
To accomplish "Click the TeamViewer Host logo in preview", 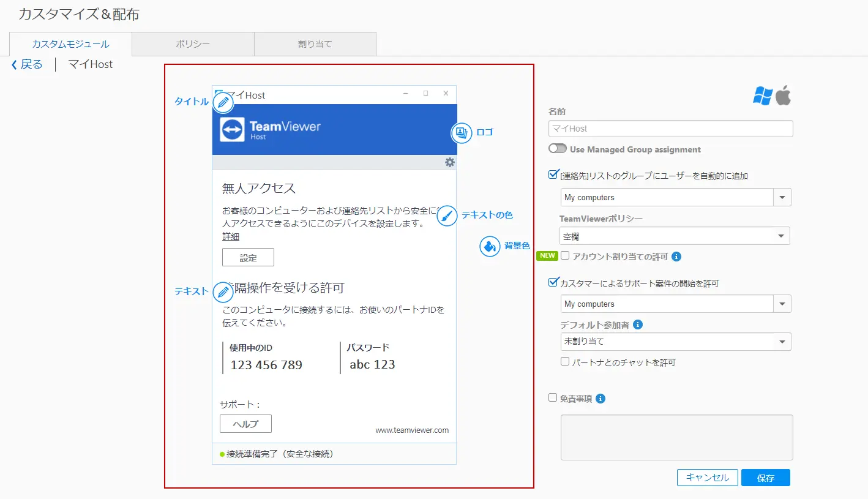I will (271, 130).
